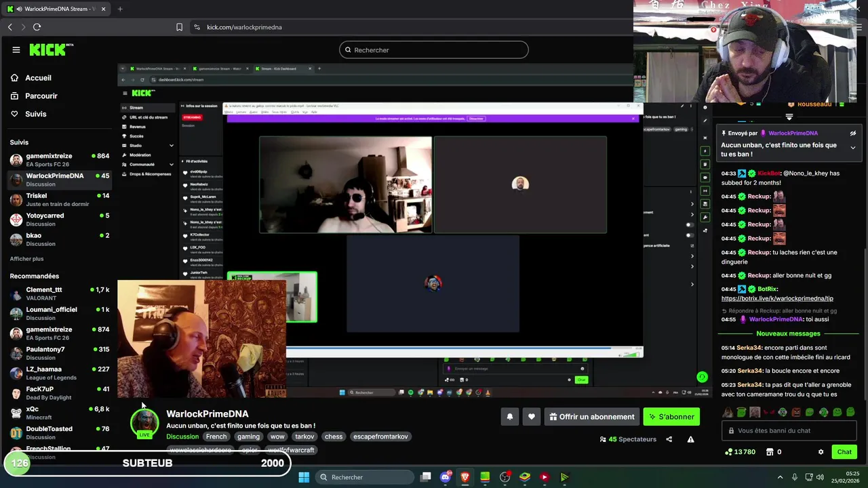Open Triskel's channel from sidebar
The image size is (868, 488).
(x=60, y=200)
